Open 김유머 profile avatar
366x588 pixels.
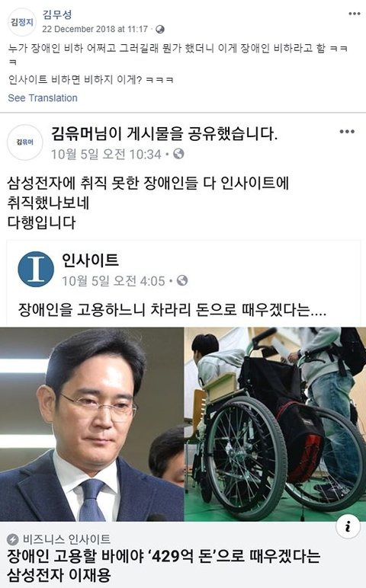[25, 142]
